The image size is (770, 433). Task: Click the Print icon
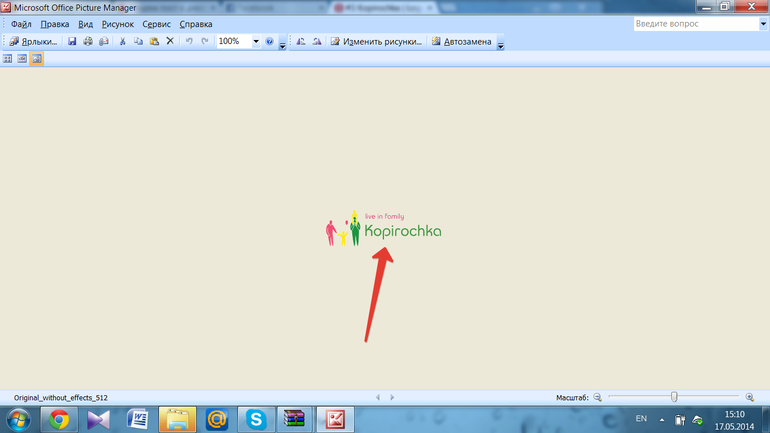[88, 42]
